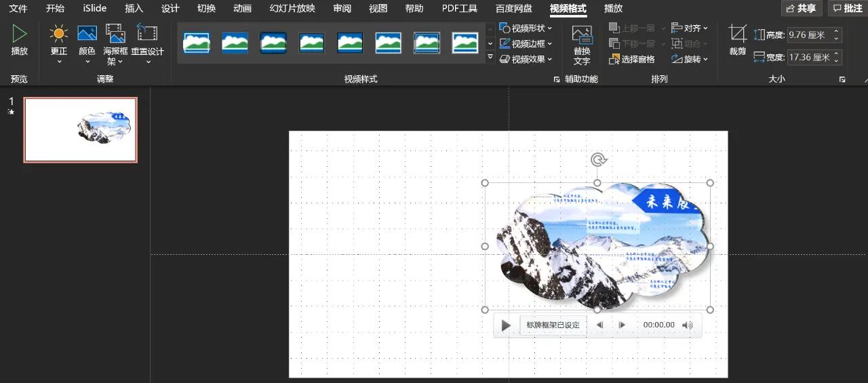Click the 批注 comments button
This screenshot has height=383, width=868.
coord(848,9)
